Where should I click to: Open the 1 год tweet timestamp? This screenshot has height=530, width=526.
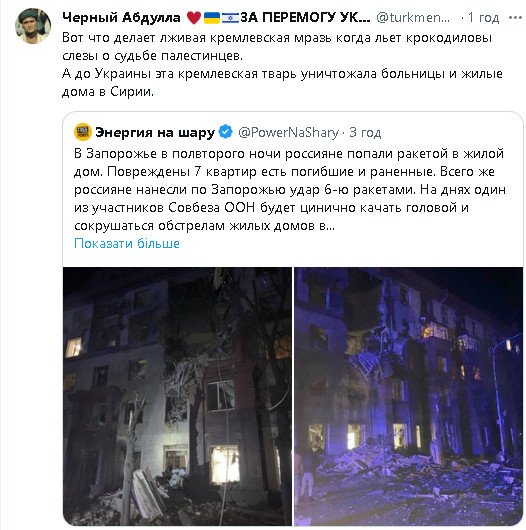pyautogui.click(x=483, y=18)
